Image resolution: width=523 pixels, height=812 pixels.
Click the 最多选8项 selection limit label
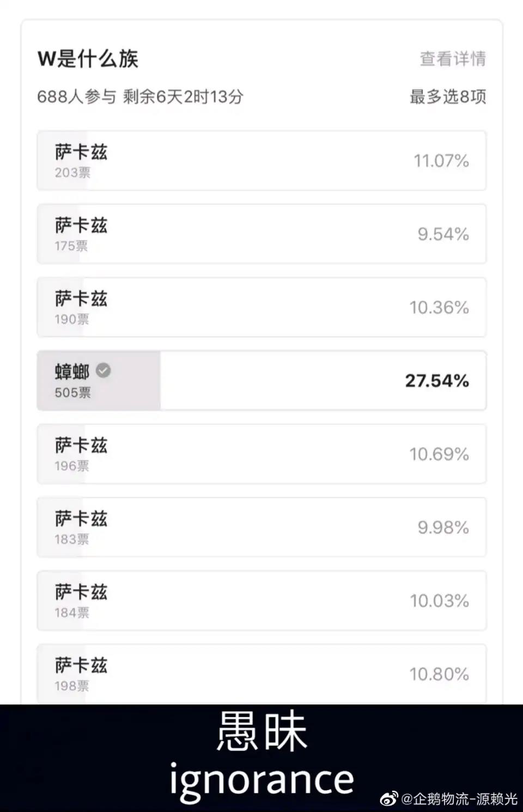click(448, 97)
